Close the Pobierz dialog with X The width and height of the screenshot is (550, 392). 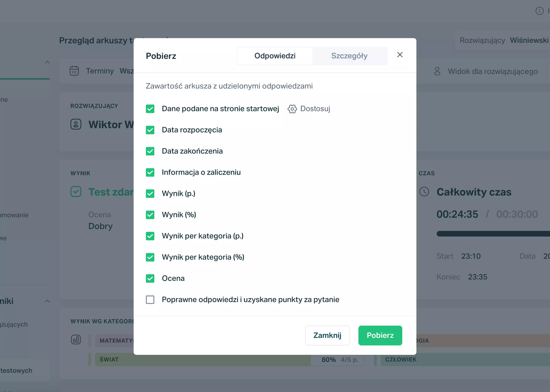click(400, 55)
